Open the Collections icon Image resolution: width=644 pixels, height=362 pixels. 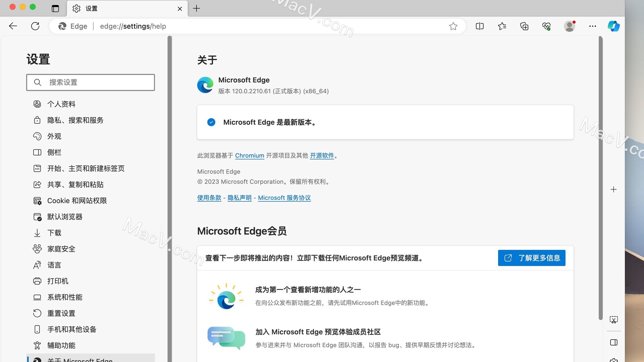(x=524, y=26)
